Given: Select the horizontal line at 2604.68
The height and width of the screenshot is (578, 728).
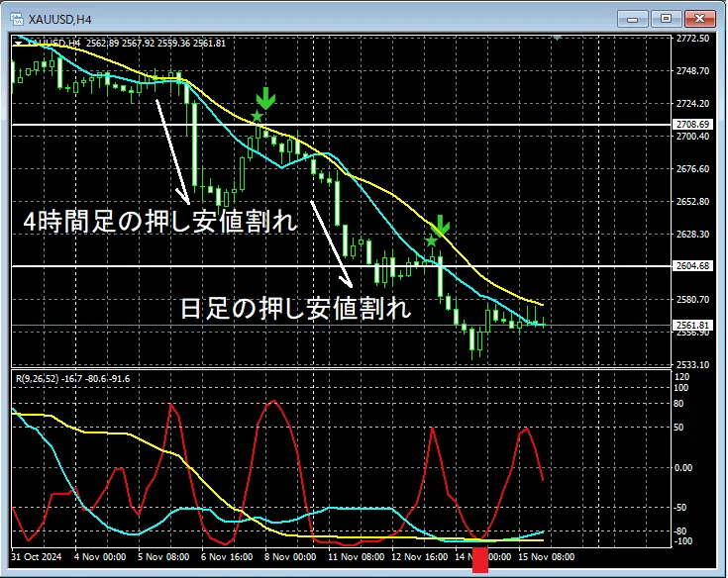Looking at the screenshot, I should [342, 266].
